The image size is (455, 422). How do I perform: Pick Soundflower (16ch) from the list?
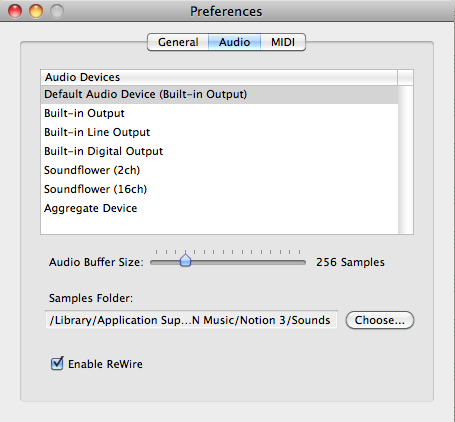(219, 189)
